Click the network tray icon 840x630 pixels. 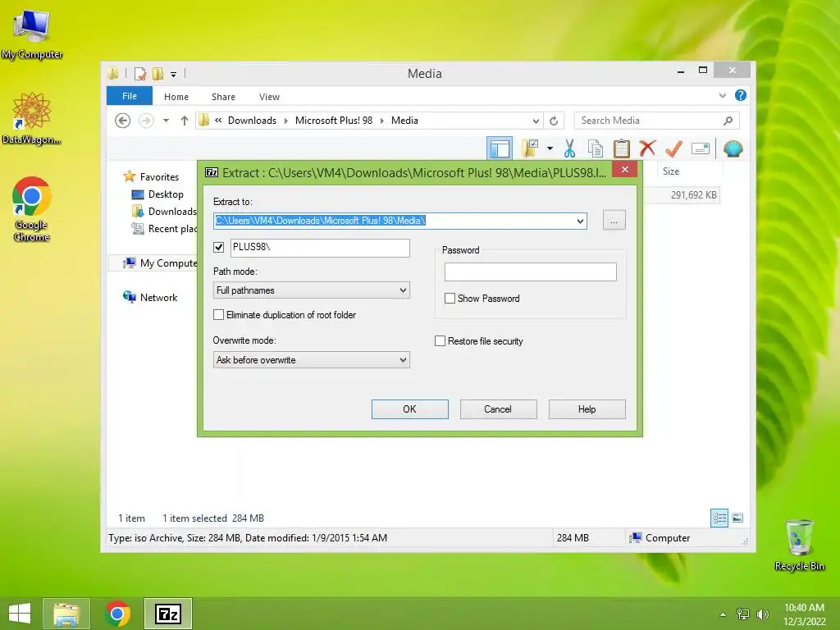(743, 614)
